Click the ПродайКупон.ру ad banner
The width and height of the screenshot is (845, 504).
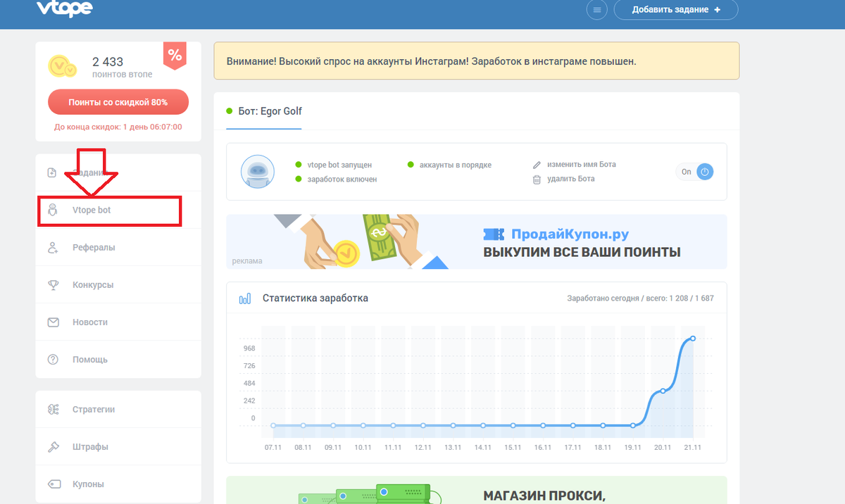click(477, 241)
